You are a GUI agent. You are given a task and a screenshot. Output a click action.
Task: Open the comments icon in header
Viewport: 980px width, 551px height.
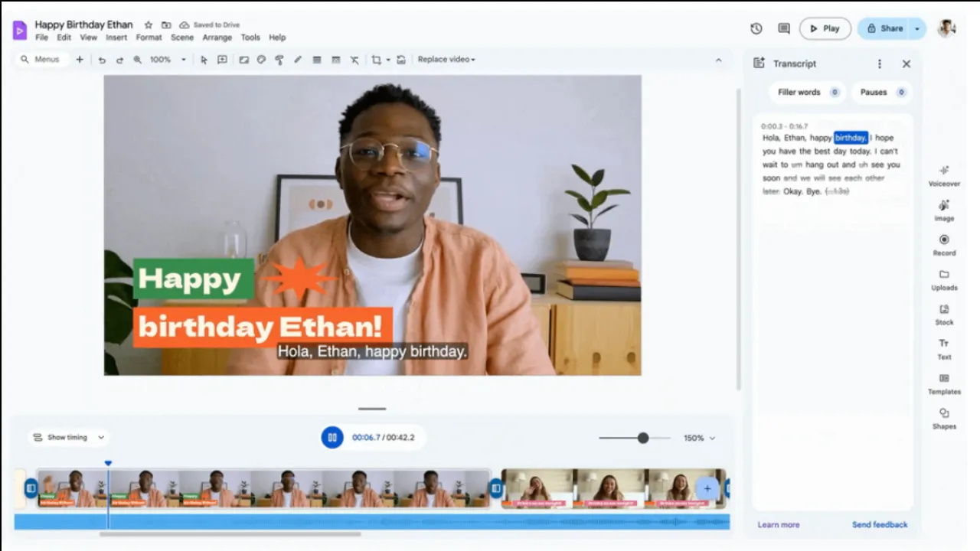pos(784,28)
